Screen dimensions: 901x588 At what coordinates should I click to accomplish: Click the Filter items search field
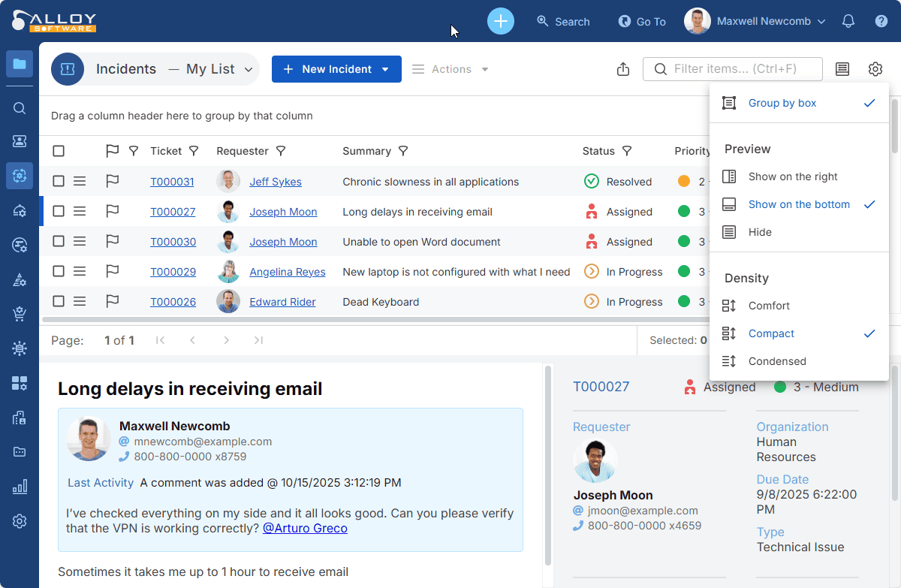pyautogui.click(x=740, y=69)
